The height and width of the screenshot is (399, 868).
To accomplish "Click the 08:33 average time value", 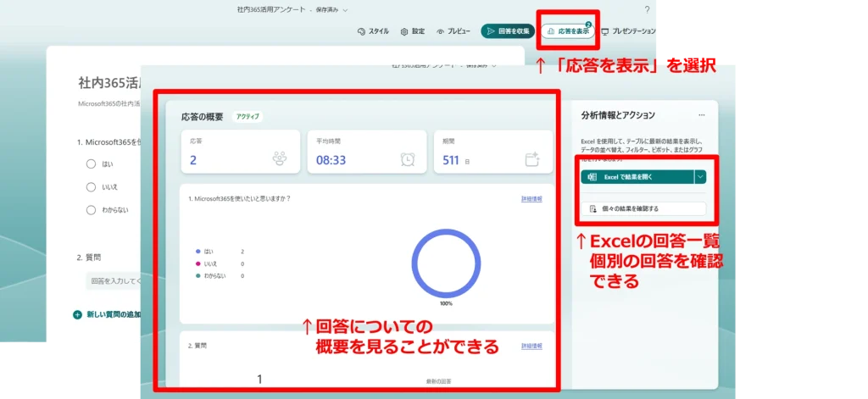I will [x=331, y=160].
